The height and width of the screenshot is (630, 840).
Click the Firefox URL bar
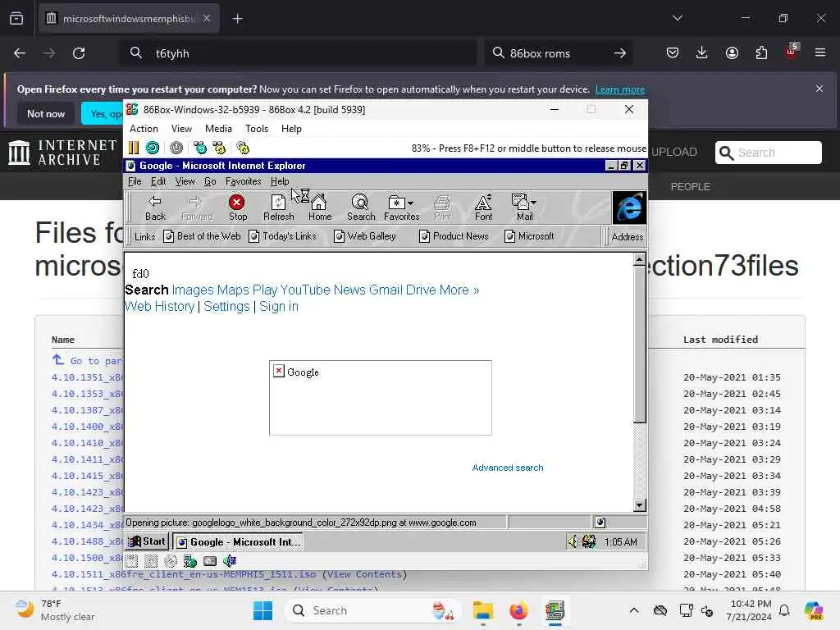pyautogui.click(x=298, y=53)
